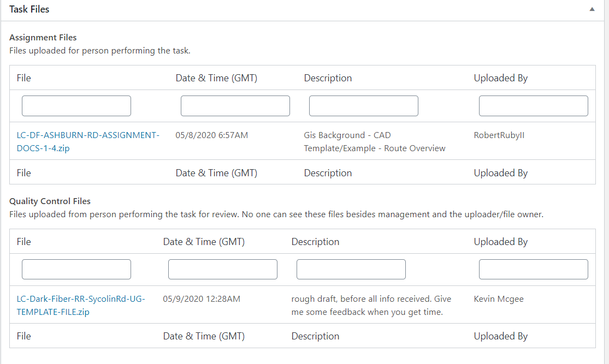Sort Quality Control Files by top Uploaded By header
Screen dimensions: 609x364
(x=500, y=242)
